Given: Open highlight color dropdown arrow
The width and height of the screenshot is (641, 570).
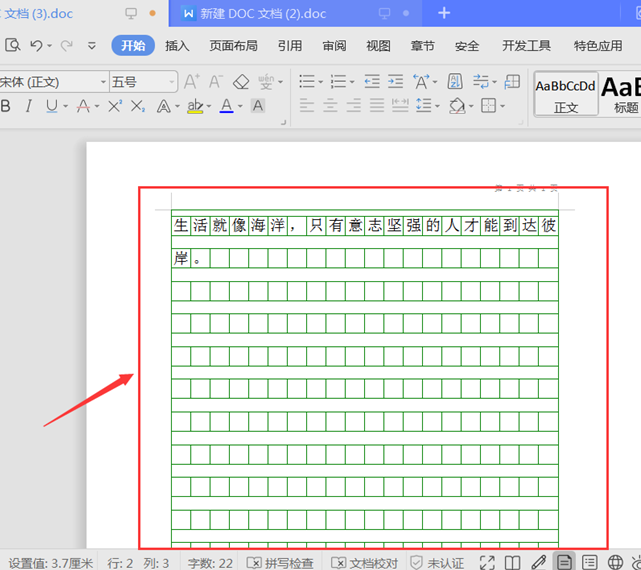Looking at the screenshot, I should [209, 106].
